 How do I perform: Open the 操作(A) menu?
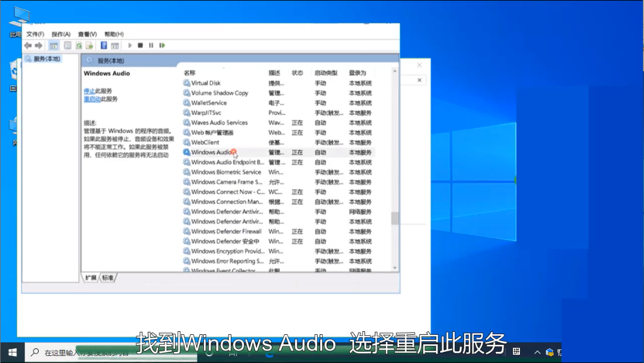pos(61,34)
